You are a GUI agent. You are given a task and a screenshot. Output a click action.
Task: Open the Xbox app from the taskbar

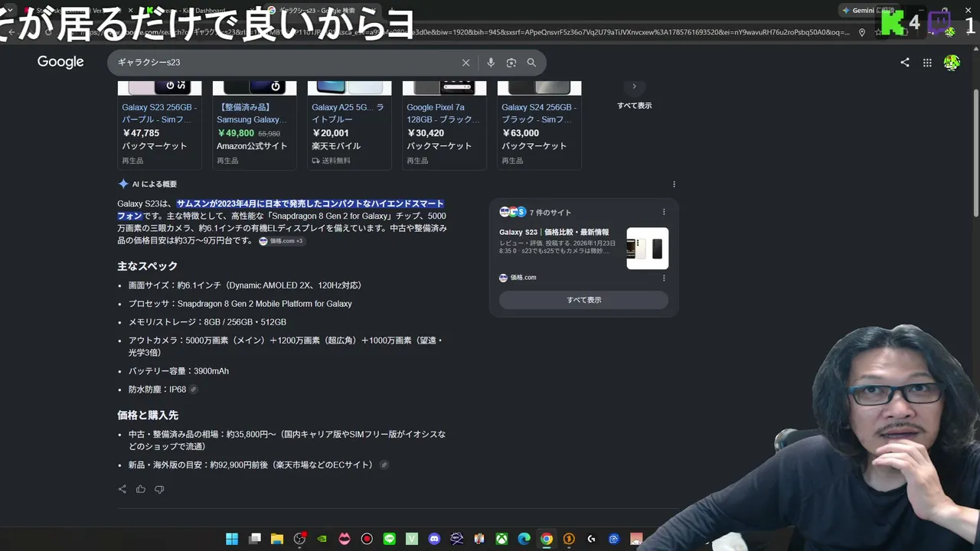click(x=501, y=539)
